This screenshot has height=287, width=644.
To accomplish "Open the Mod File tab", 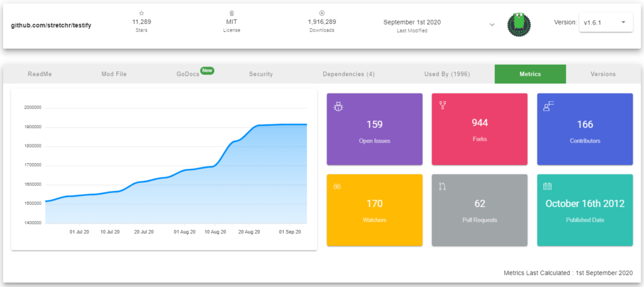I will coord(114,74).
